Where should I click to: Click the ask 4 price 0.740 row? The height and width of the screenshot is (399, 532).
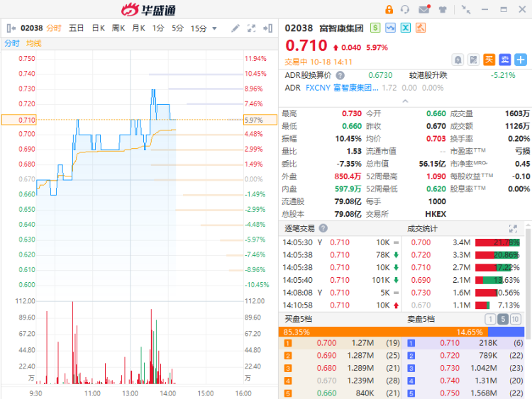463,381
